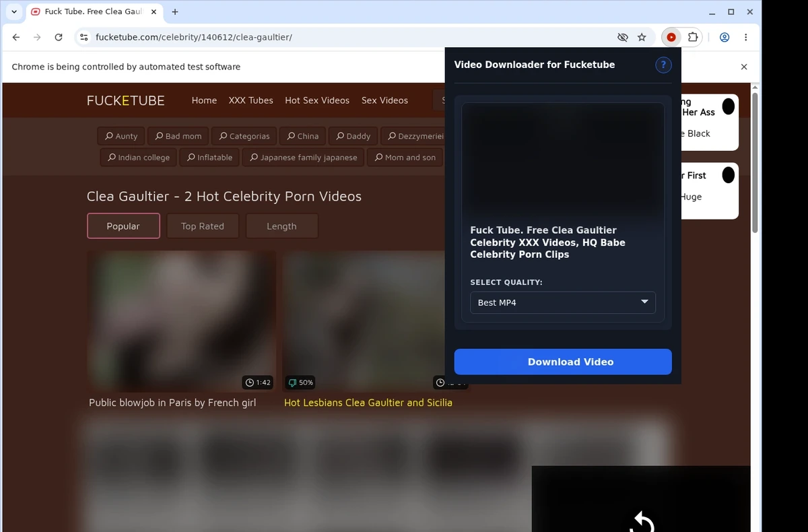Sort videos by Length
Screen dimensions: 808x532
tap(281, 226)
